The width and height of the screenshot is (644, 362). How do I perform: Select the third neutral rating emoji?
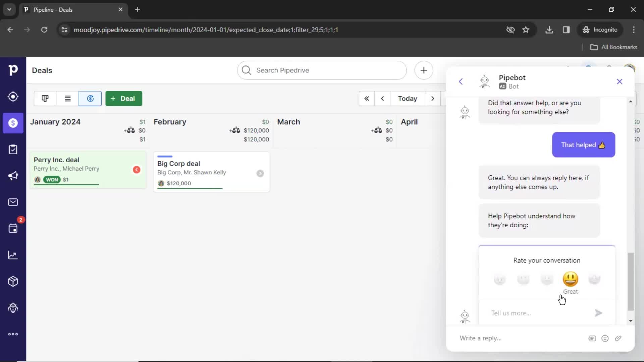547,279
